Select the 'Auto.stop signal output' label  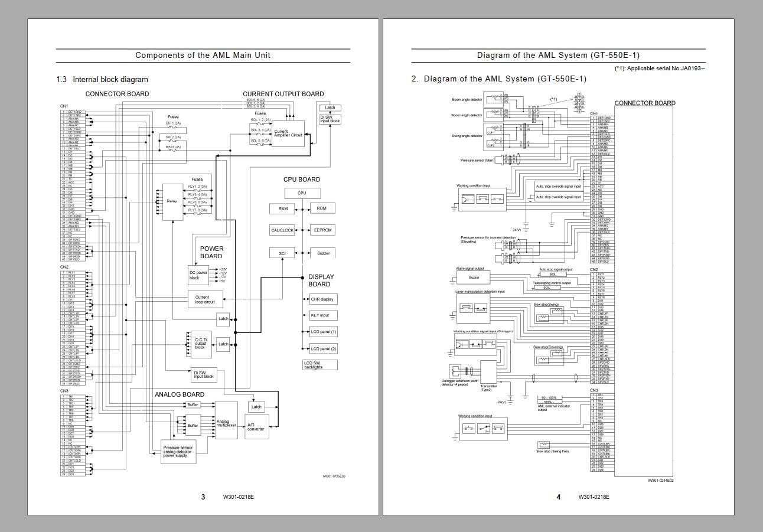tap(556, 269)
